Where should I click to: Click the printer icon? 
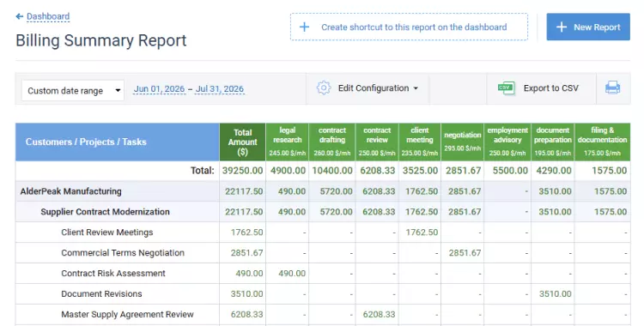click(x=612, y=88)
